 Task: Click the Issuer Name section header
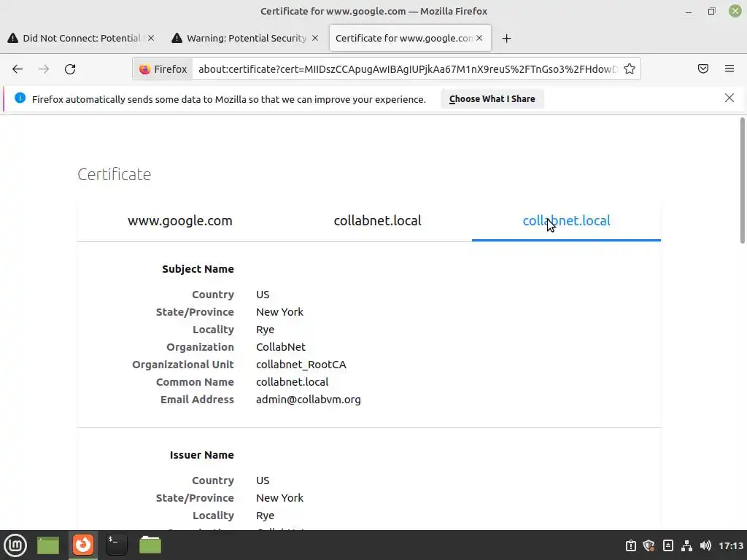click(x=201, y=455)
